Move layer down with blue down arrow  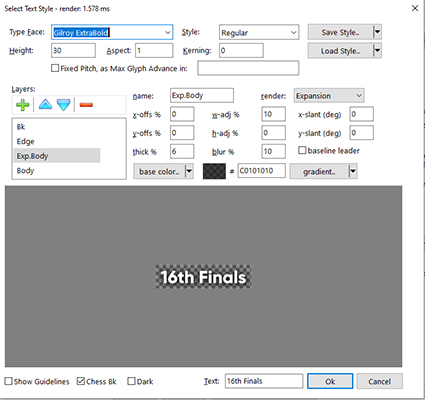[63, 105]
